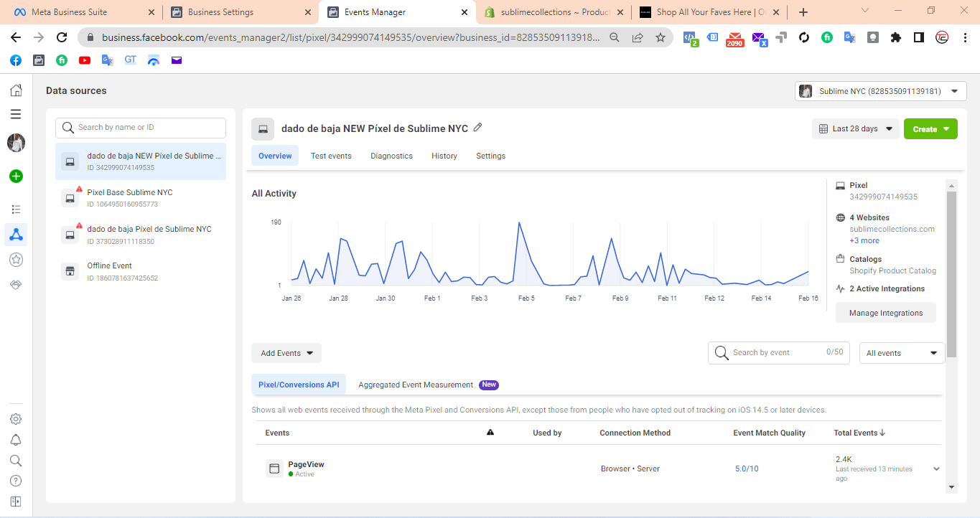
Task: Open the Last 28 days date dropdown
Action: click(855, 129)
